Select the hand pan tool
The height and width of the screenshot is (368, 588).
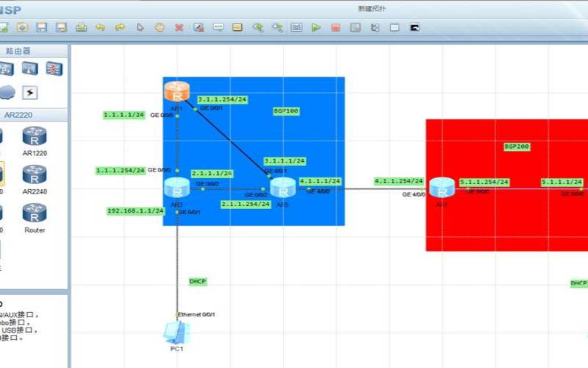(x=159, y=27)
